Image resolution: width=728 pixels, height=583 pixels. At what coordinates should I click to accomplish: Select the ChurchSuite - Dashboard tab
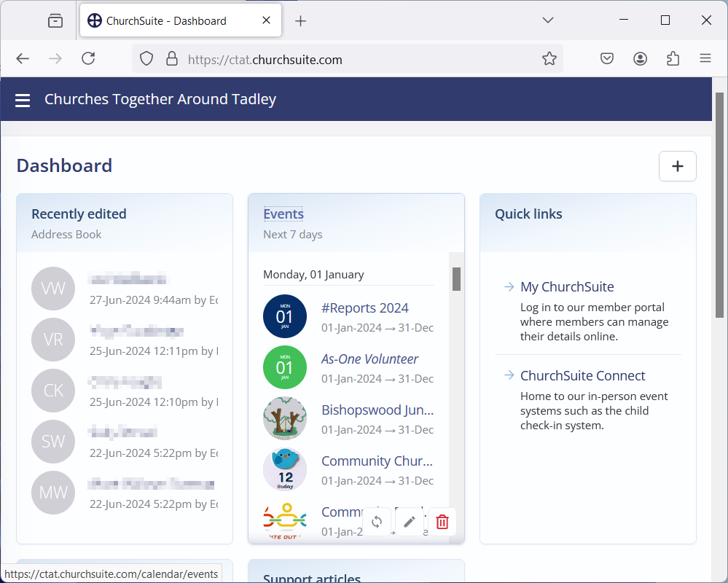click(181, 20)
